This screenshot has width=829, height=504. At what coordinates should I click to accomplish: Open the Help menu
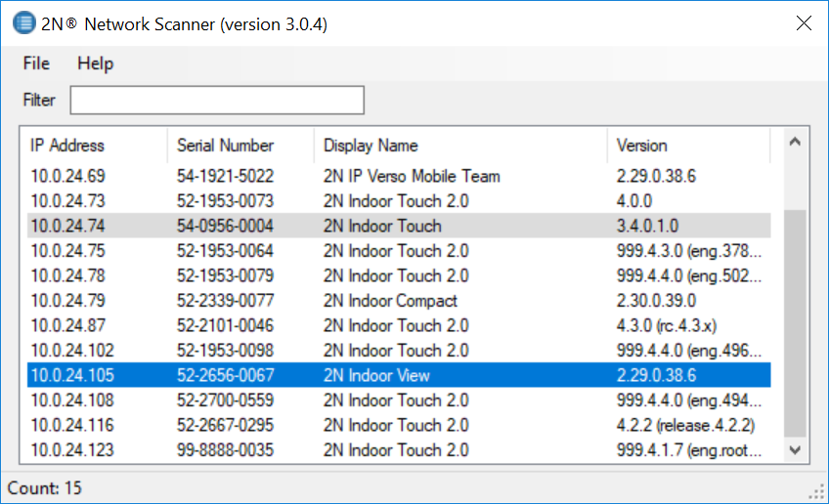(x=95, y=63)
